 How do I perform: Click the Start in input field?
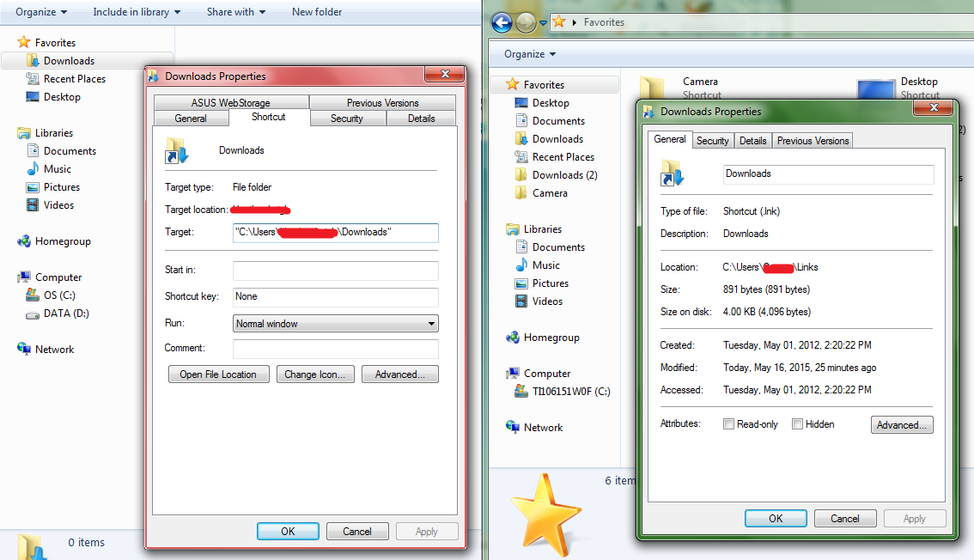[x=336, y=271]
